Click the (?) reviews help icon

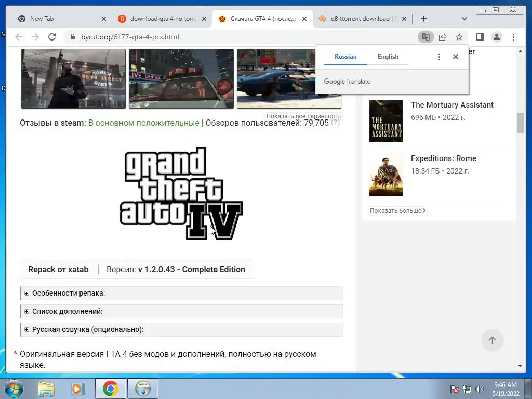point(335,122)
